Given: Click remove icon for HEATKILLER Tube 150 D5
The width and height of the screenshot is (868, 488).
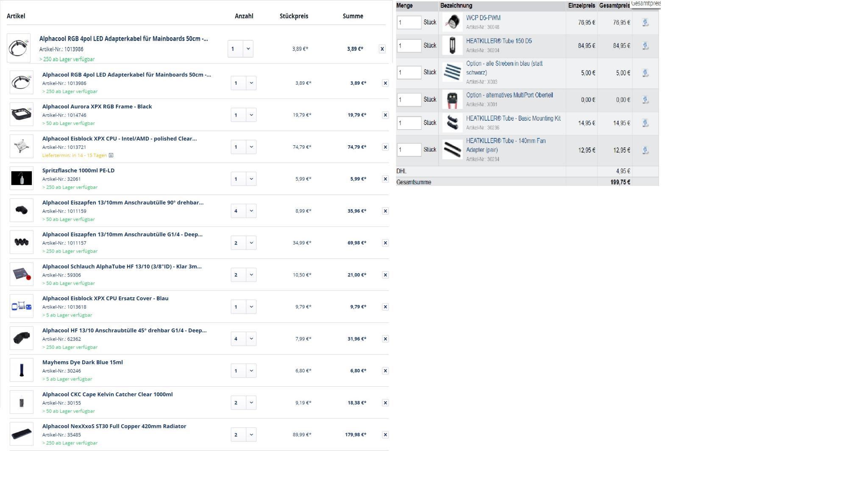Looking at the screenshot, I should click(645, 46).
